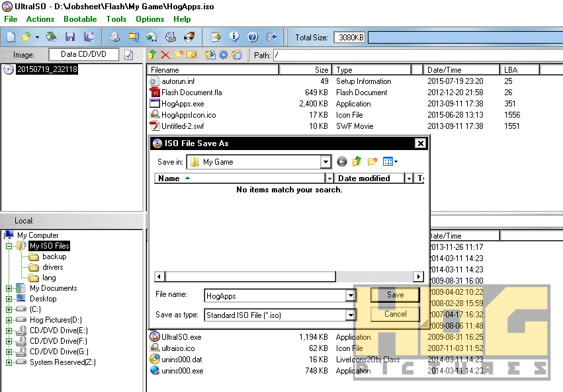This screenshot has height=392, width=563.
Task: Click the Save button in dialog
Action: click(x=395, y=295)
